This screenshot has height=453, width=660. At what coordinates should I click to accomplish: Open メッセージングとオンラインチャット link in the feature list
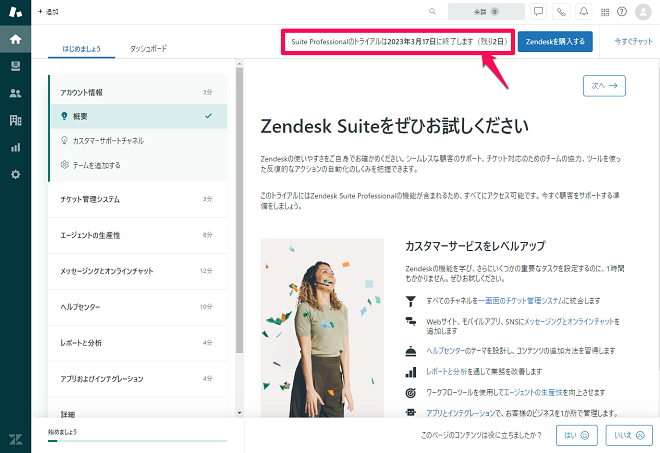(x=570, y=322)
